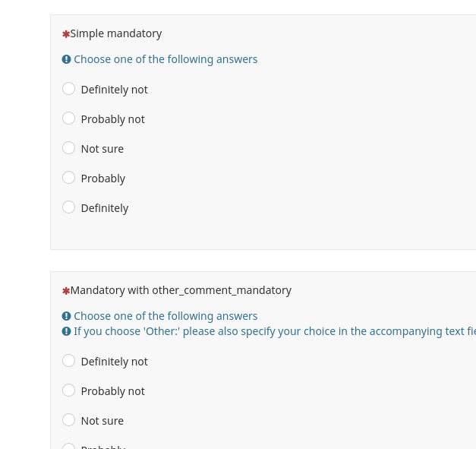Image resolution: width=476 pixels, height=449 pixels.
Task: Click red asterisk beside 'Simple mandatory'
Action: click(x=66, y=34)
